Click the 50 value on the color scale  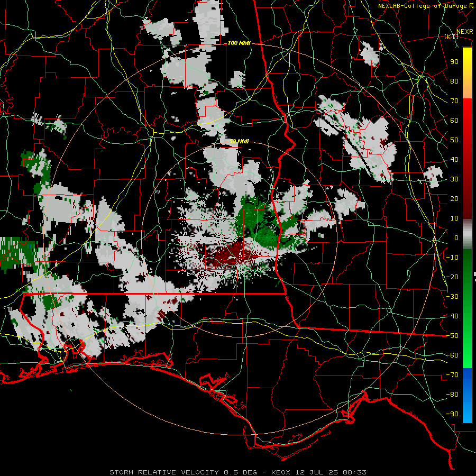pos(454,140)
